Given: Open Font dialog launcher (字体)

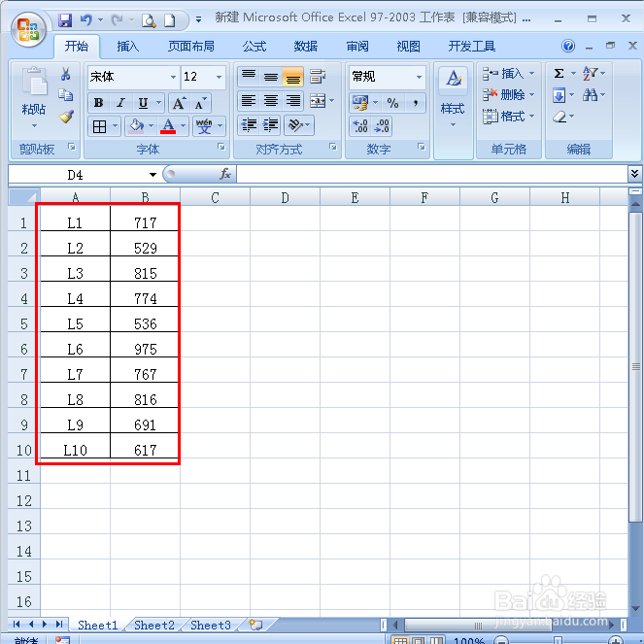Looking at the screenshot, I should pos(220,147).
